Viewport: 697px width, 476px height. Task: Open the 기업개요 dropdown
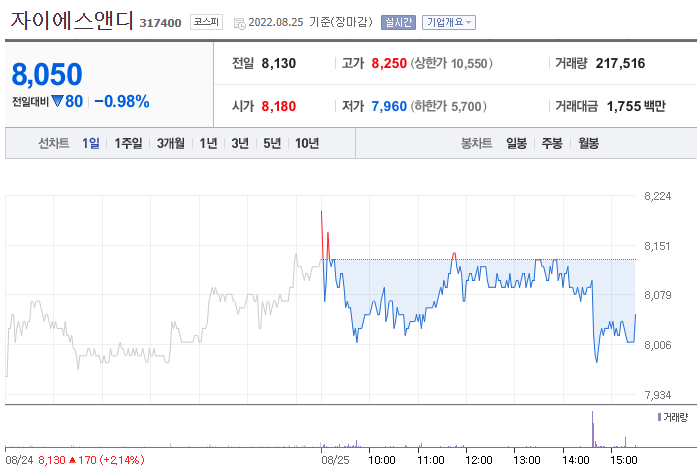pos(449,22)
